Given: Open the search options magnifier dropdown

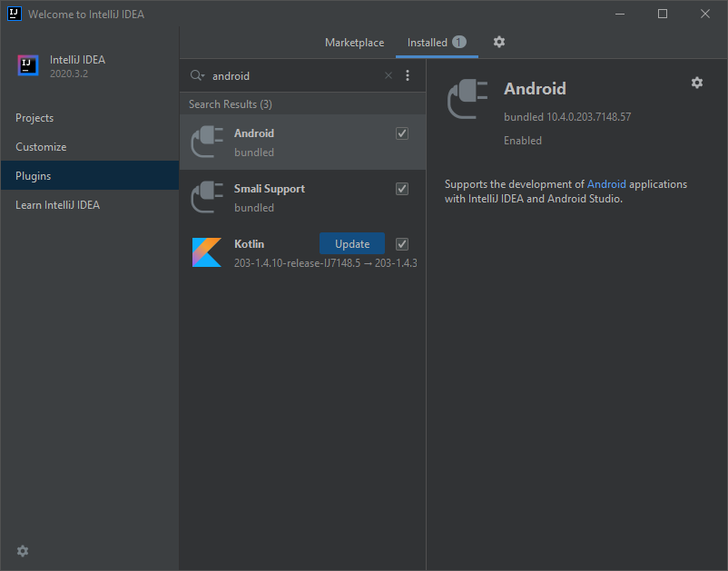Looking at the screenshot, I should pyautogui.click(x=197, y=75).
